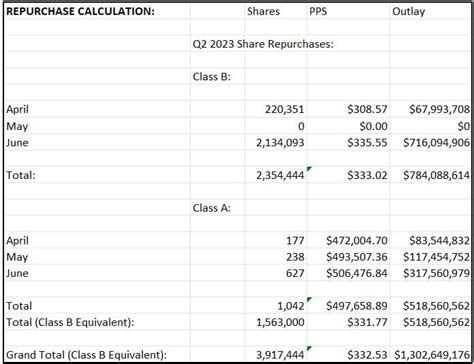The width and height of the screenshot is (474, 364).
Task: Select Class A June PPS $506,476.84
Action: (357, 273)
